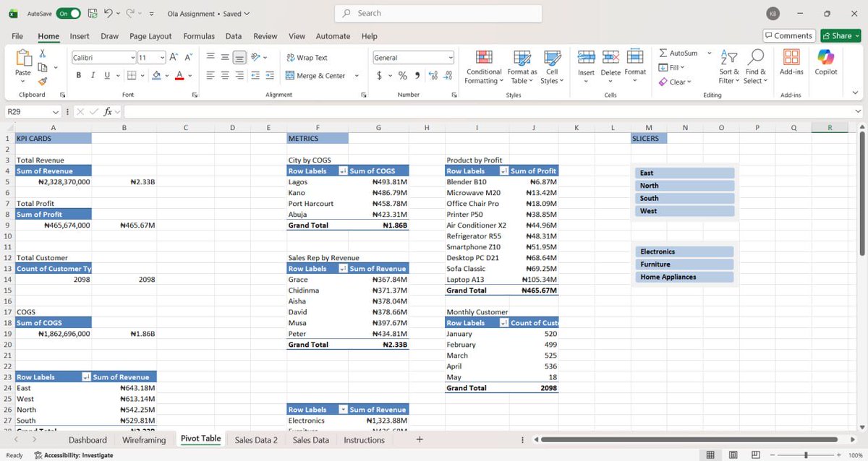Toggle the Furniture slicer button

pos(684,264)
